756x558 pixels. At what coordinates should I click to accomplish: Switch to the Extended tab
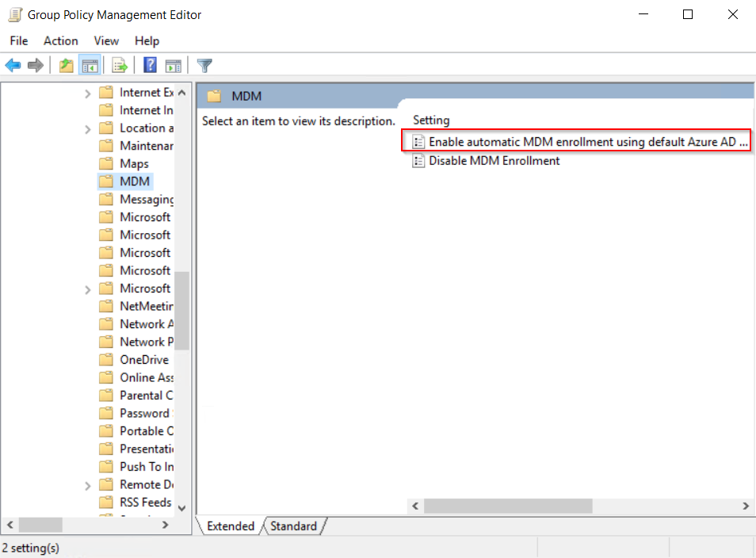pyautogui.click(x=231, y=526)
